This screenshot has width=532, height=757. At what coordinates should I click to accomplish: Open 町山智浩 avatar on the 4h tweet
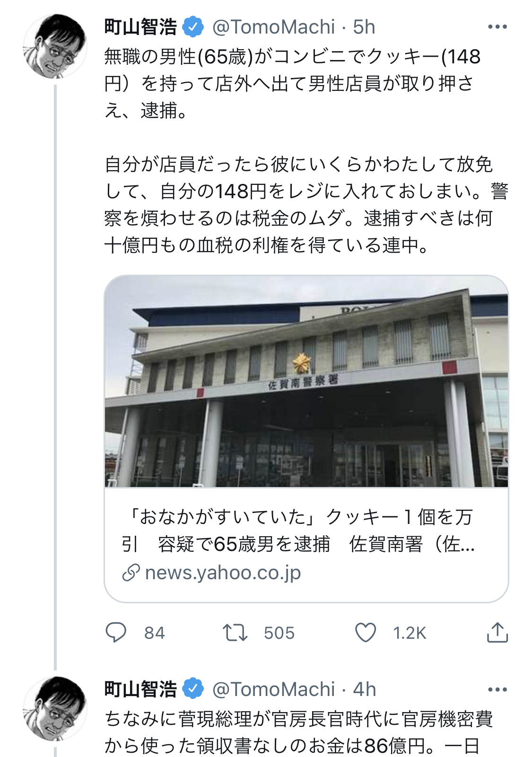(55, 708)
